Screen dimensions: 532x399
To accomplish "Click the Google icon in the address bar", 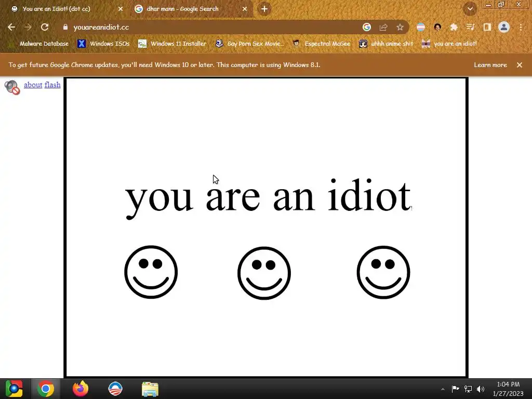I will (x=367, y=27).
